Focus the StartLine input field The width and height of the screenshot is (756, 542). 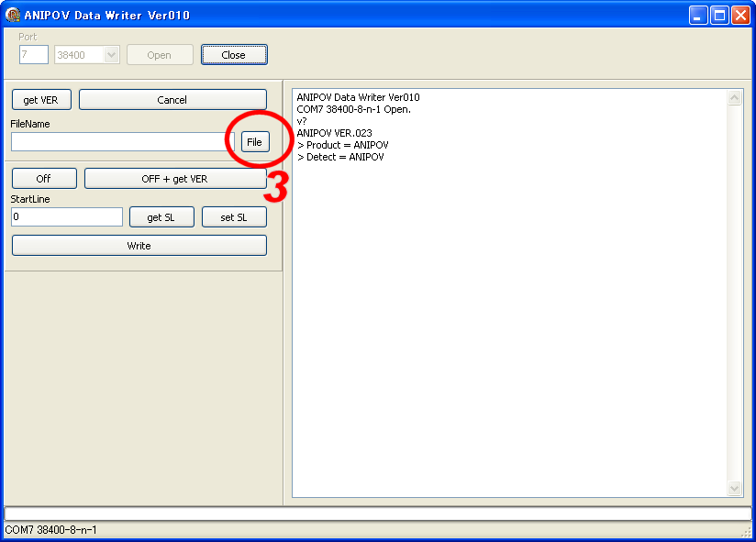pos(67,216)
